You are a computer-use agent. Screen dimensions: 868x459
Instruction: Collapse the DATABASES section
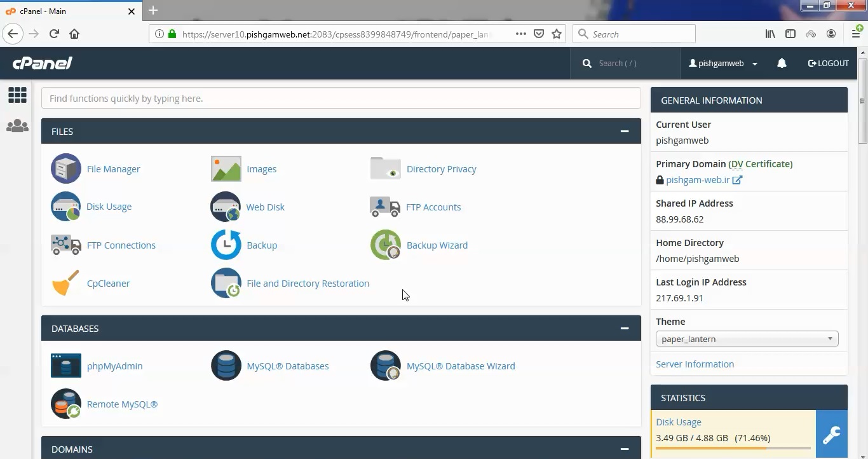[x=625, y=328]
